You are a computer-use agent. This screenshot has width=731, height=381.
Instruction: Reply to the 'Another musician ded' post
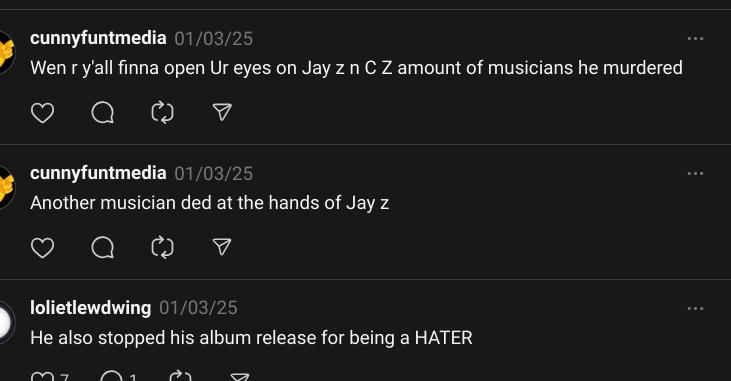tap(103, 248)
